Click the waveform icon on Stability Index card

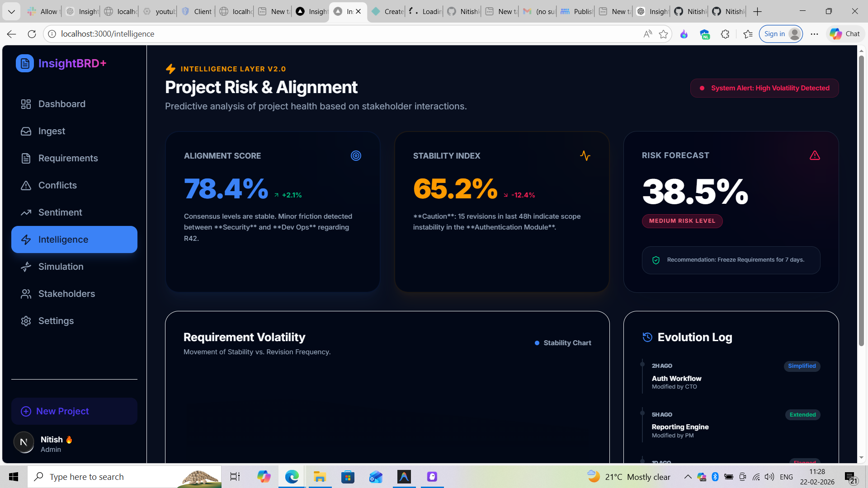coord(585,155)
